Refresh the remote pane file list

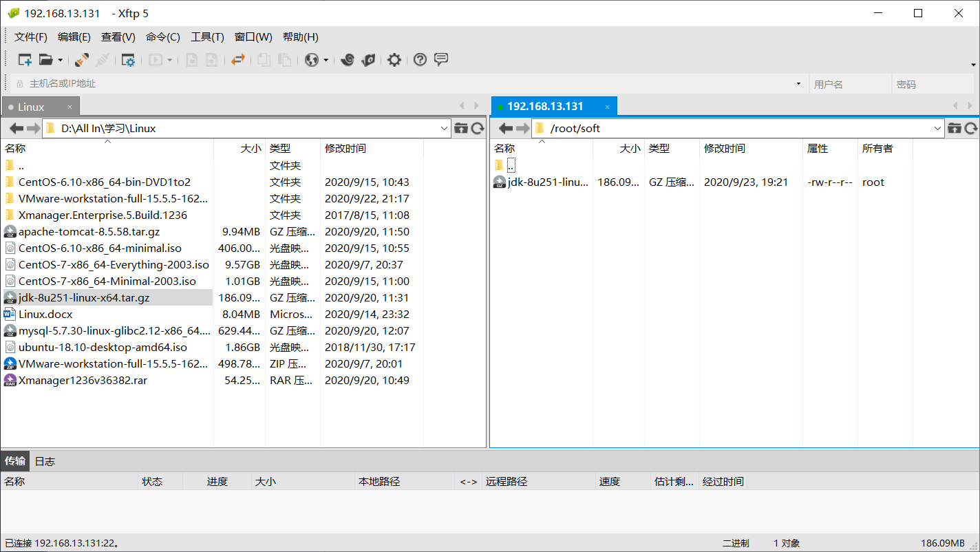(971, 128)
